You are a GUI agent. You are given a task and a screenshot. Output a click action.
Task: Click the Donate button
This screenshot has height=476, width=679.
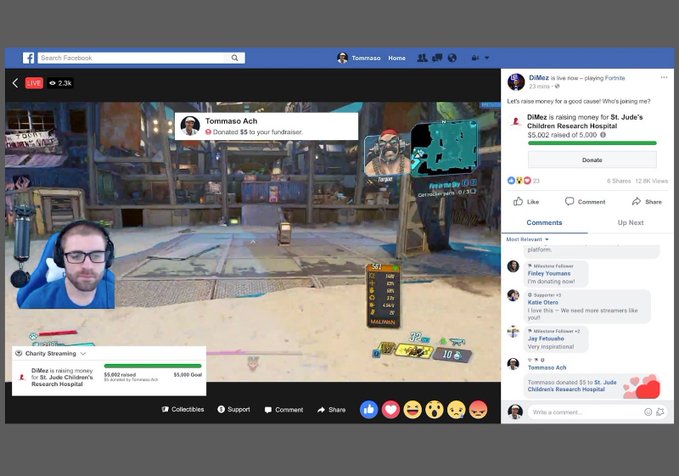[x=592, y=160]
